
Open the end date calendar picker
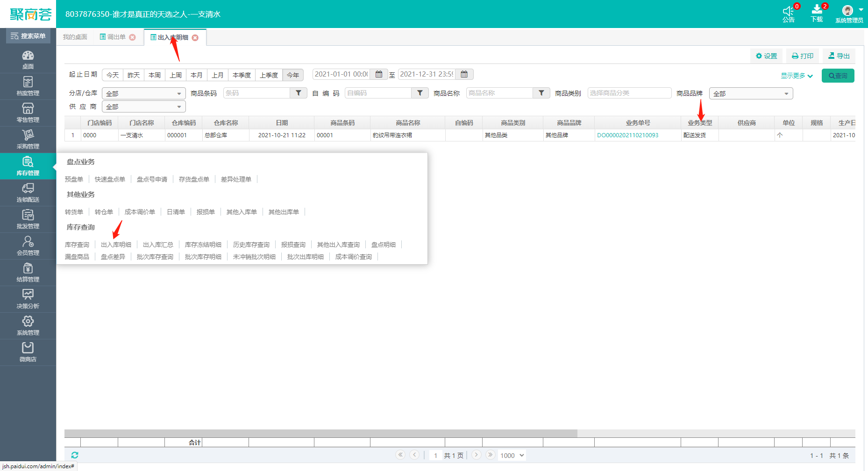[464, 74]
